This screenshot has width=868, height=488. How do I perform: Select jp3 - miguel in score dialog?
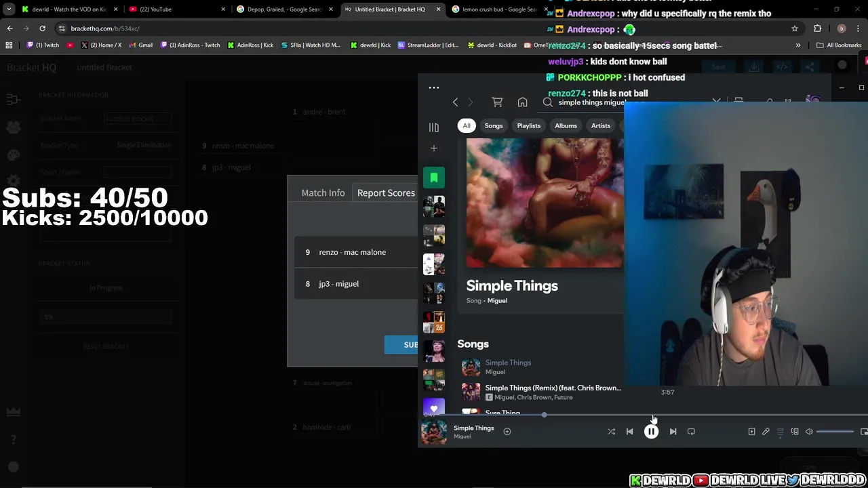[x=356, y=284]
